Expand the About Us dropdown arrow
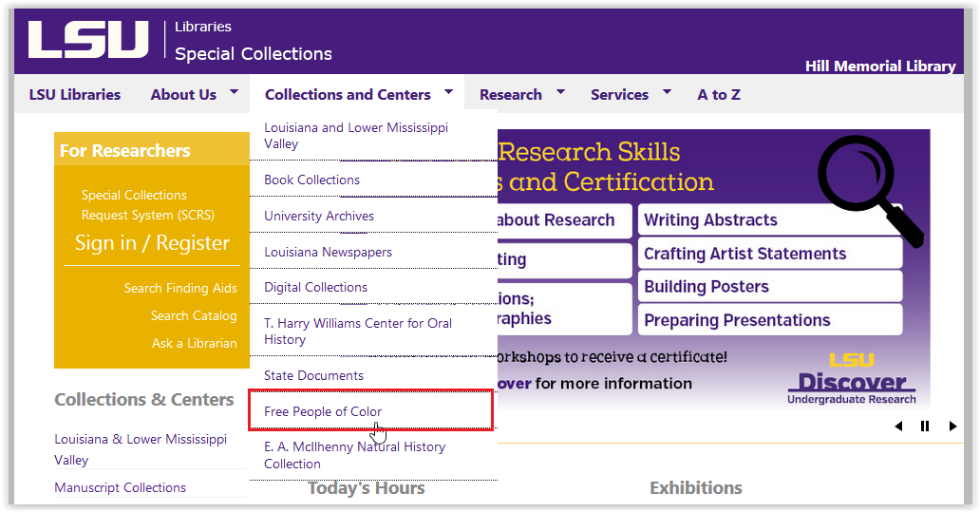980x512 pixels. (235, 92)
